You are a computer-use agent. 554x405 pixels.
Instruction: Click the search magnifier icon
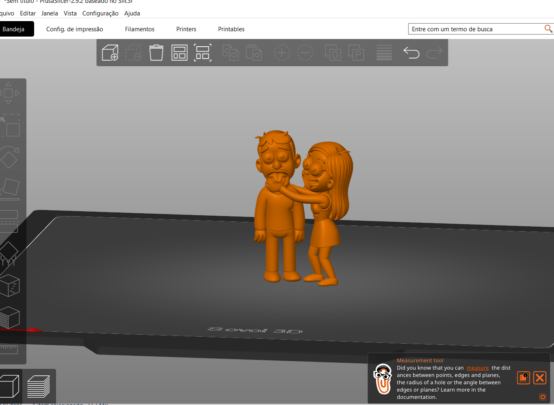point(548,29)
